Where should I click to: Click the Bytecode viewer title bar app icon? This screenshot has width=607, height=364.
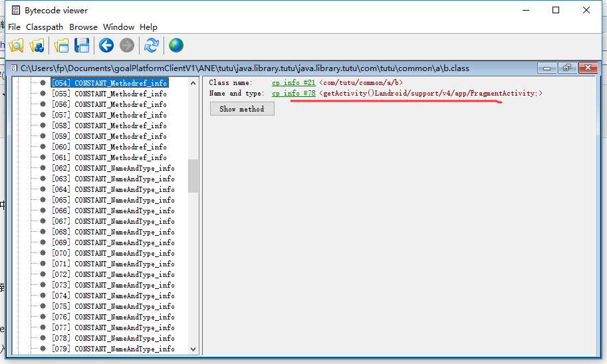point(15,10)
